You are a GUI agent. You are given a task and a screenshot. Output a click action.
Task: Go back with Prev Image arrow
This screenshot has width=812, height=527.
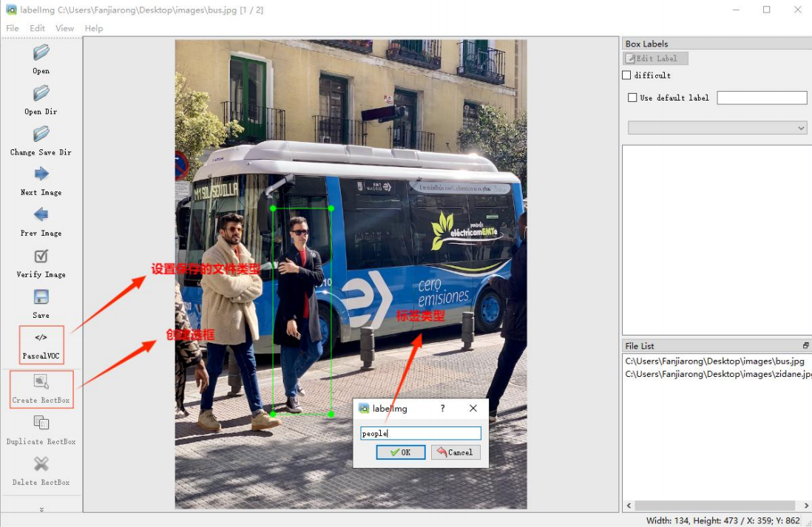tap(41, 215)
